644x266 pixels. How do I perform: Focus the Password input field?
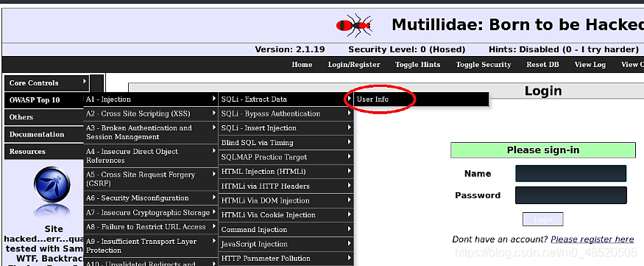[x=571, y=195]
